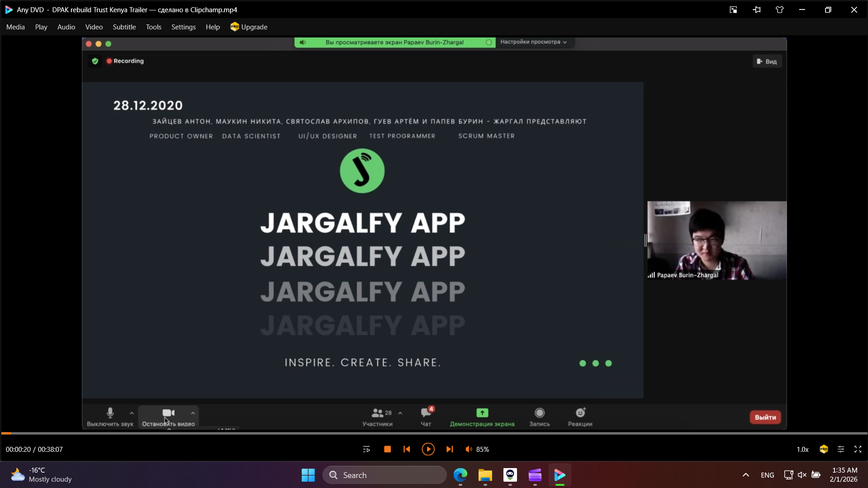Open the Windows Start menu

[308, 475]
